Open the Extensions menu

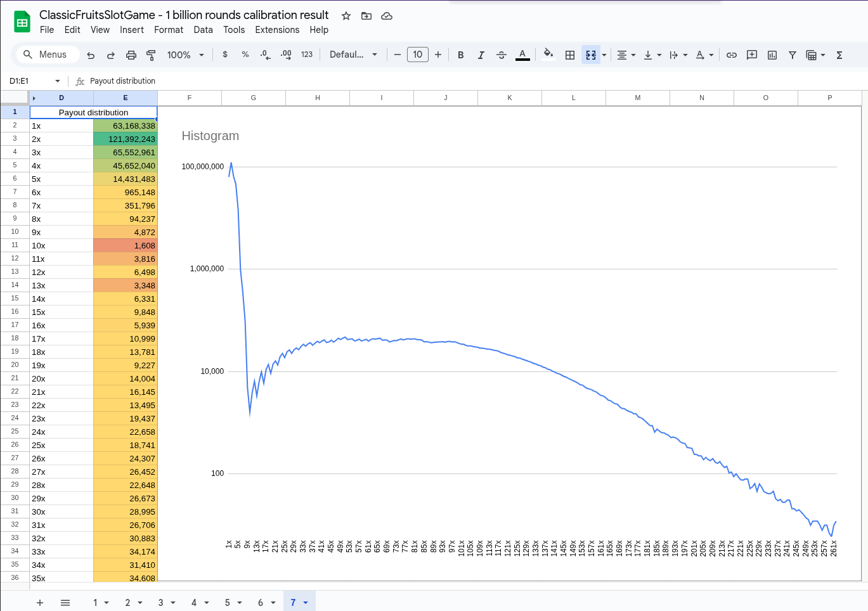[277, 30]
